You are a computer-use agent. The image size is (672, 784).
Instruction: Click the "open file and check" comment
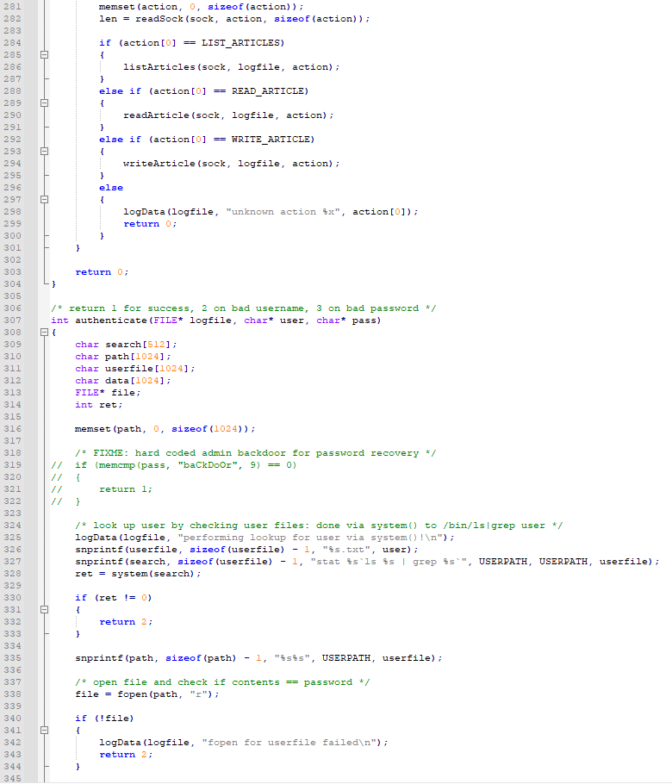222,682
